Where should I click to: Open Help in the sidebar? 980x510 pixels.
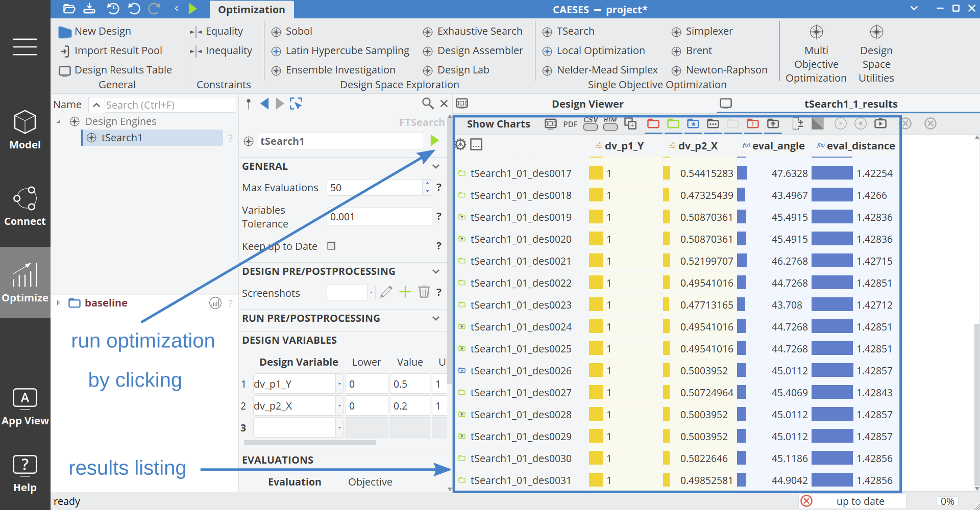tap(25, 474)
